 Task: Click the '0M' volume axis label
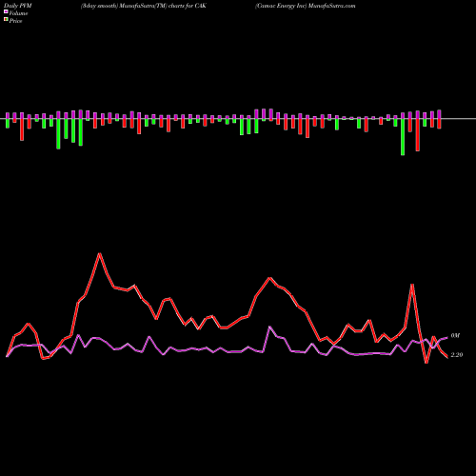click(455, 336)
